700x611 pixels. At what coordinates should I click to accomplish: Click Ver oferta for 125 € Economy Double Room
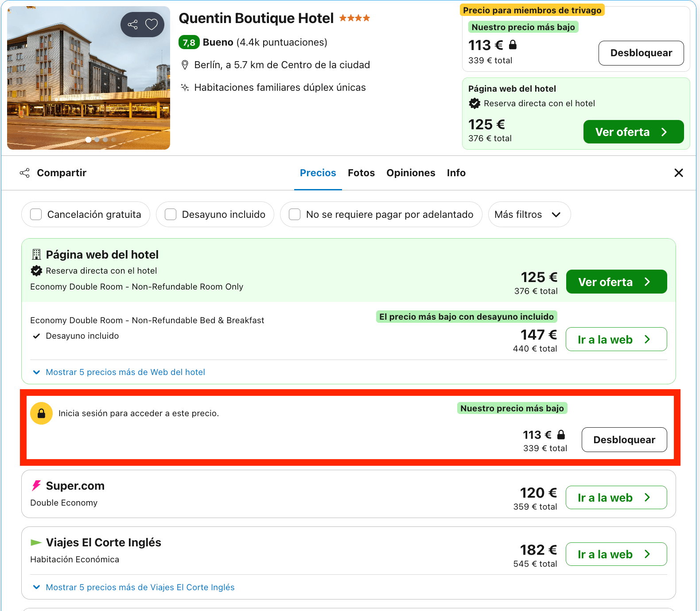pos(616,282)
